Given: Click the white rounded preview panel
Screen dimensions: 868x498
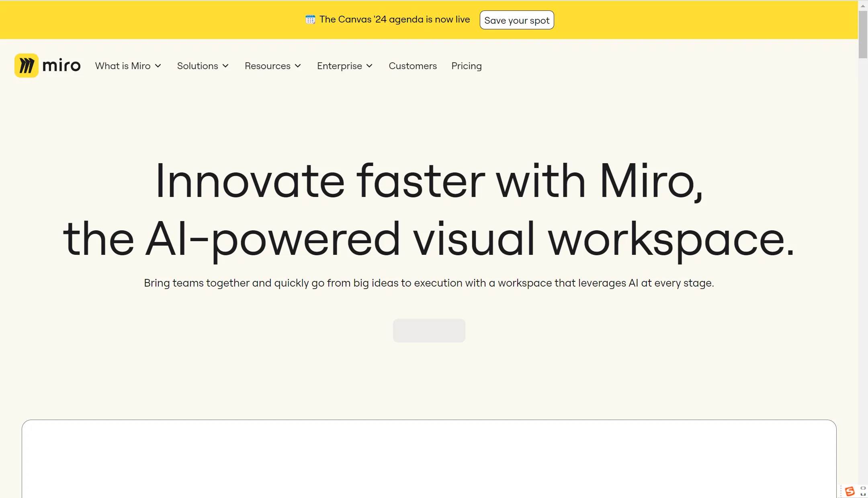Looking at the screenshot, I should click(x=429, y=459).
